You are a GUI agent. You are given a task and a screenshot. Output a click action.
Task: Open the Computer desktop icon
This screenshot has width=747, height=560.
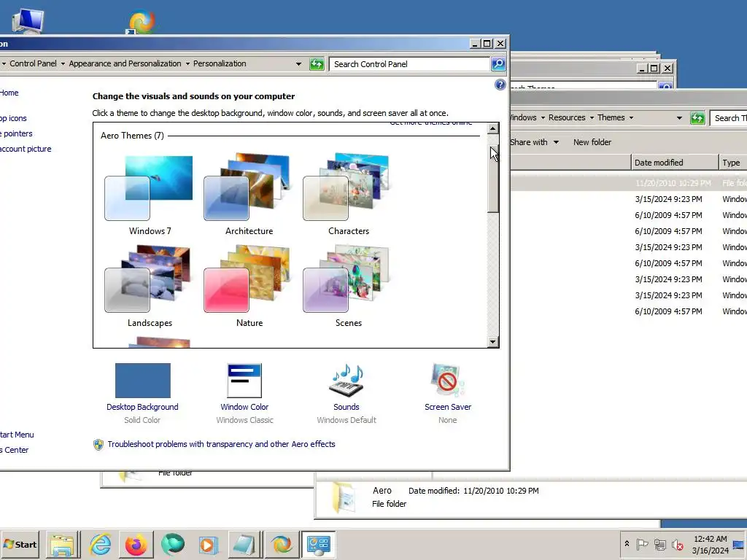pos(28,20)
